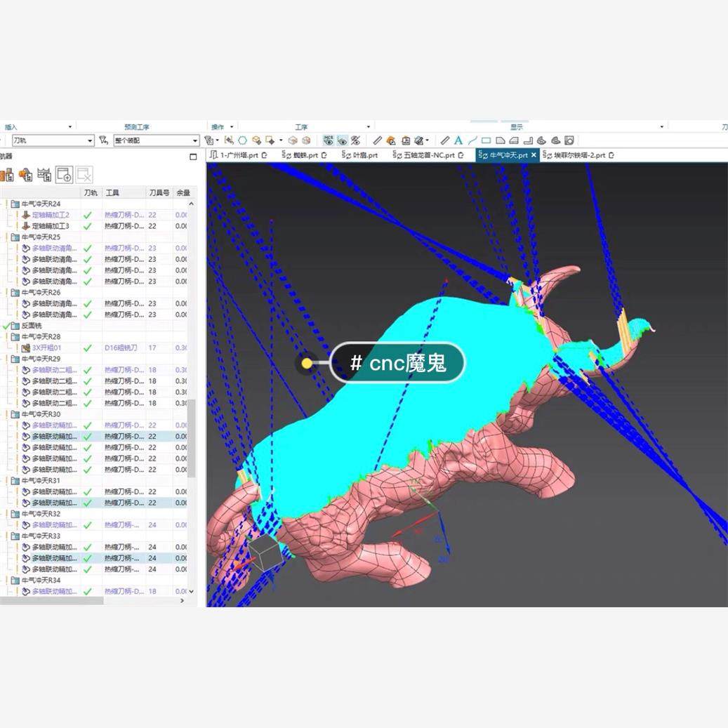Viewport: 728px width, 728px height.
Task: Switch to the 叶扇.prt tab
Action: point(360,155)
